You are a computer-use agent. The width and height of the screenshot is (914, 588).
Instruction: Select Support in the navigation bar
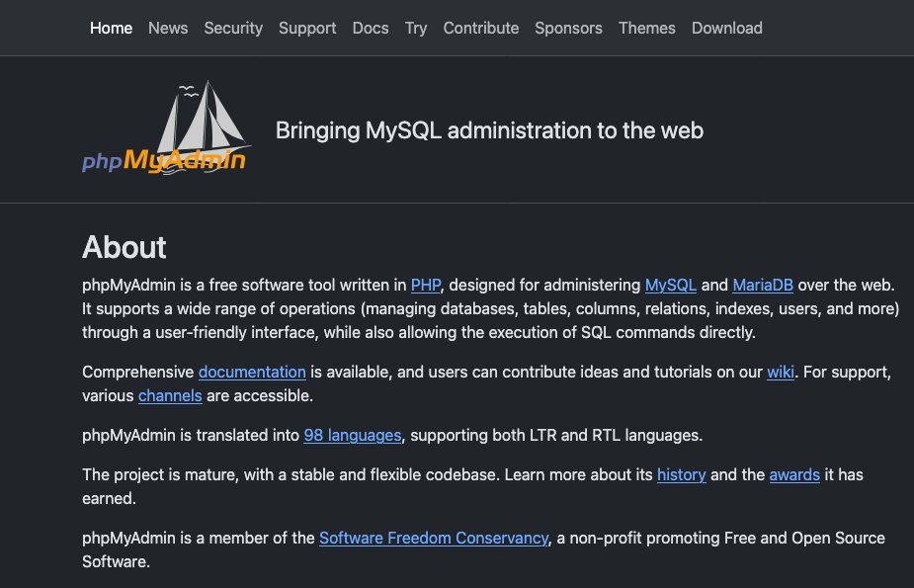[307, 28]
